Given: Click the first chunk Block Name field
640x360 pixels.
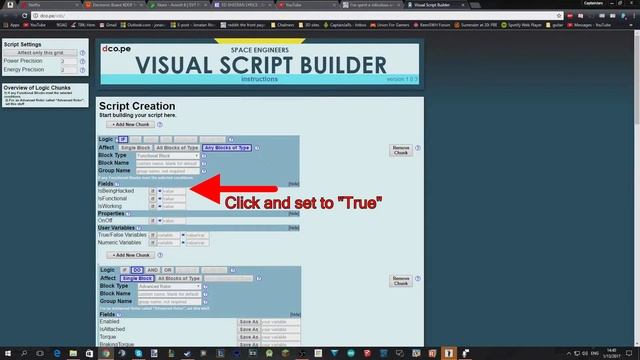Looking at the screenshot, I should [168, 163].
